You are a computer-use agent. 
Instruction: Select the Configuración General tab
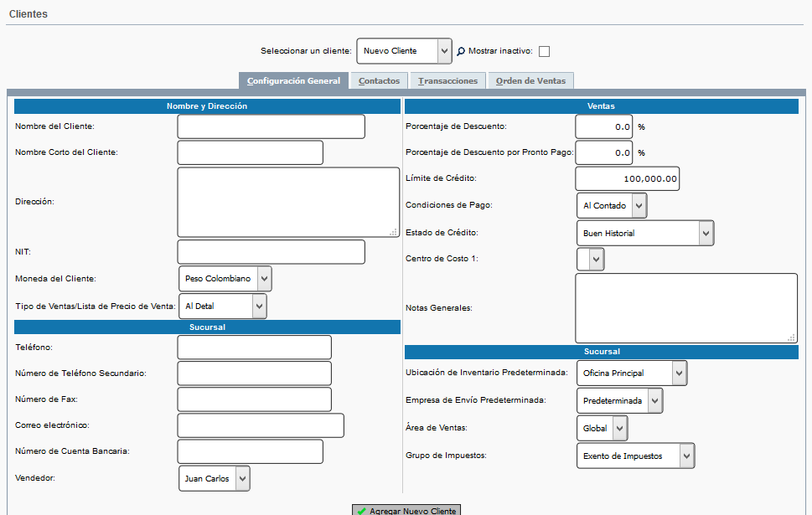tap(293, 81)
